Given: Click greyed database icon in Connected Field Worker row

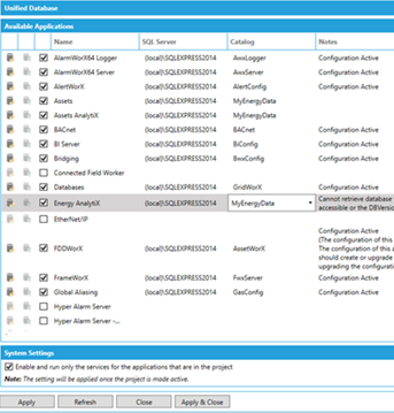Looking at the screenshot, I should pos(10,173).
